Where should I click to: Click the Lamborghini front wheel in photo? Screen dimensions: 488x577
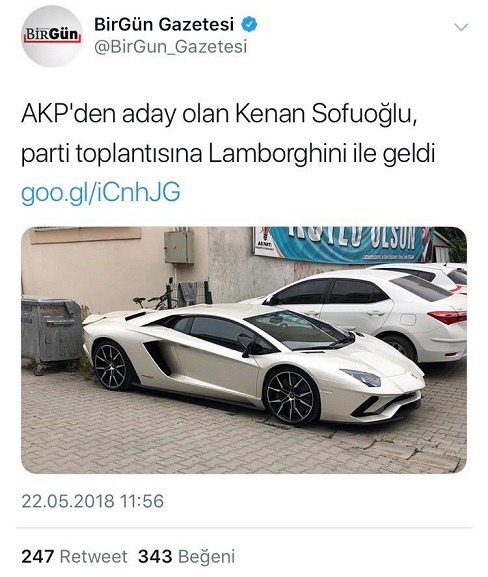pyautogui.click(x=291, y=397)
